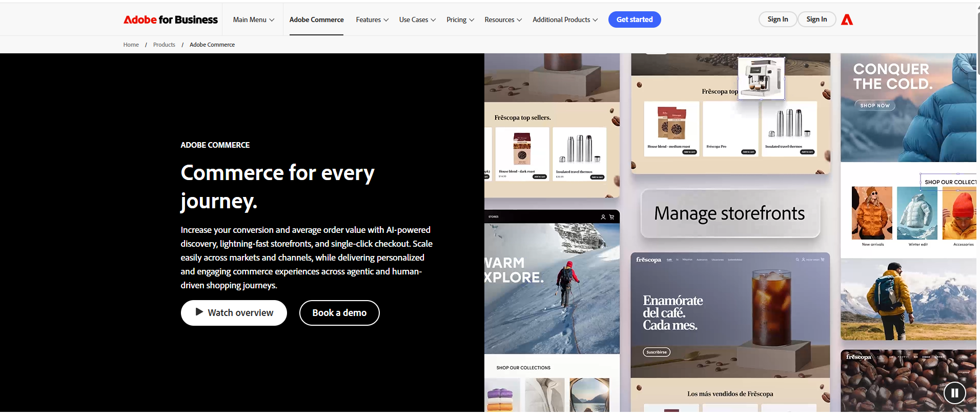Click the espresso machine floating image
The width and height of the screenshot is (980, 415).
761,78
